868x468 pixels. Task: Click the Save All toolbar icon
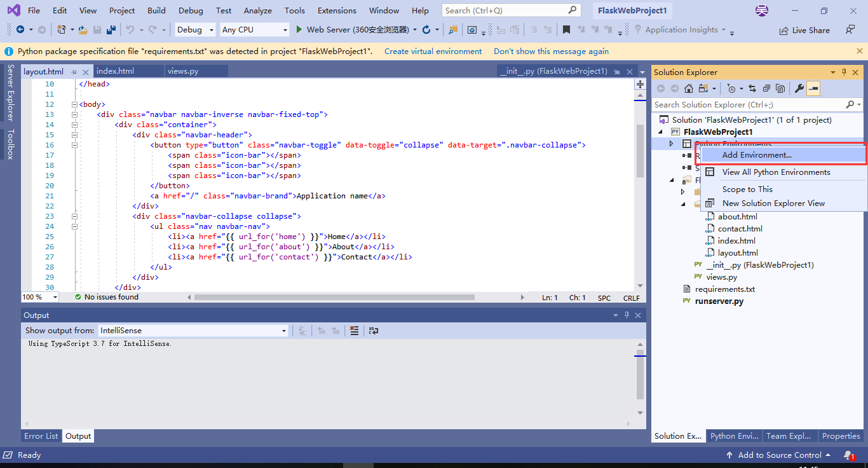(111, 30)
